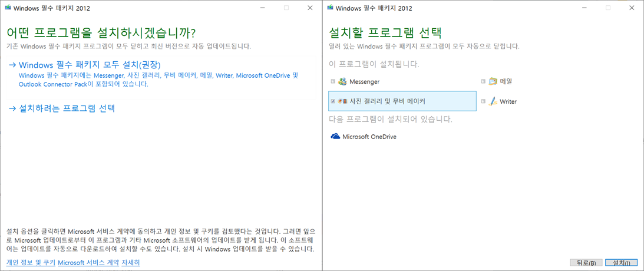Click 사진 갤러리 및 무비 메이커 label

click(x=387, y=101)
